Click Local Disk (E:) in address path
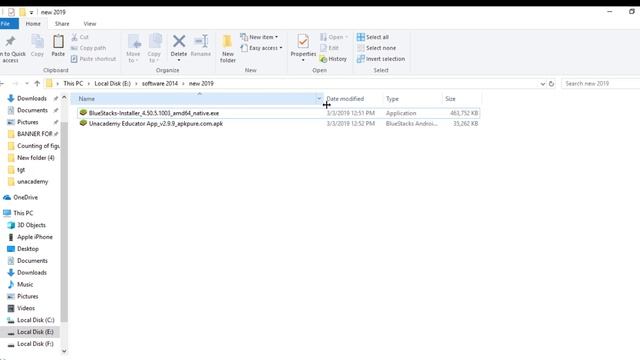 112,83
